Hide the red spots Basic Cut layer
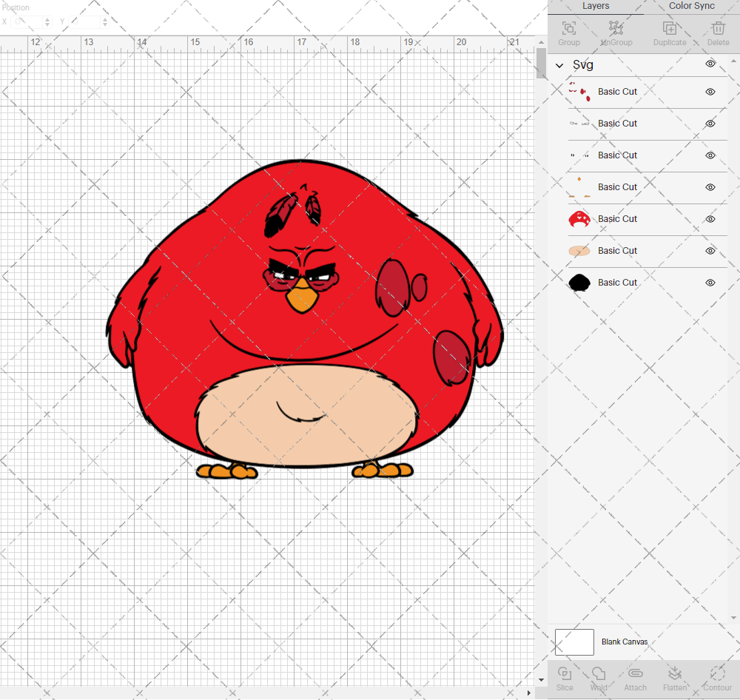The height and width of the screenshot is (700, 740). pos(710,92)
